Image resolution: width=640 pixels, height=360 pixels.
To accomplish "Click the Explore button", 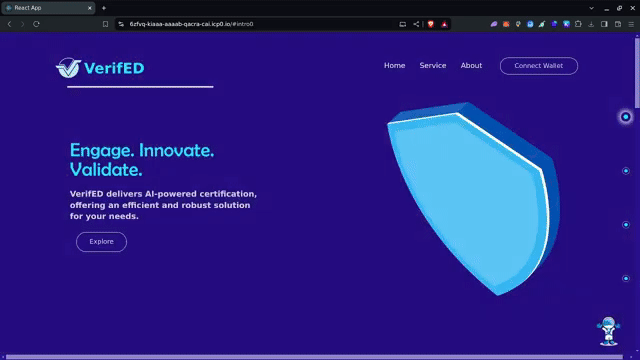I will click(x=101, y=242).
